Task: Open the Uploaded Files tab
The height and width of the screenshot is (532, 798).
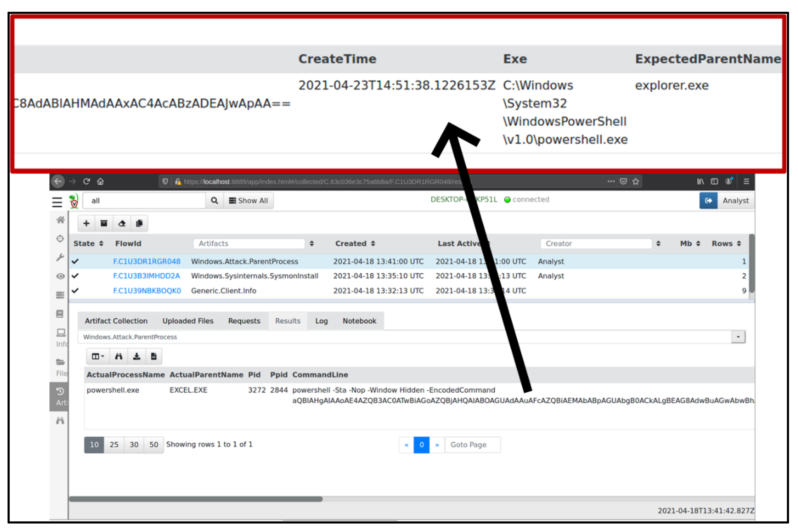Action: coord(188,321)
